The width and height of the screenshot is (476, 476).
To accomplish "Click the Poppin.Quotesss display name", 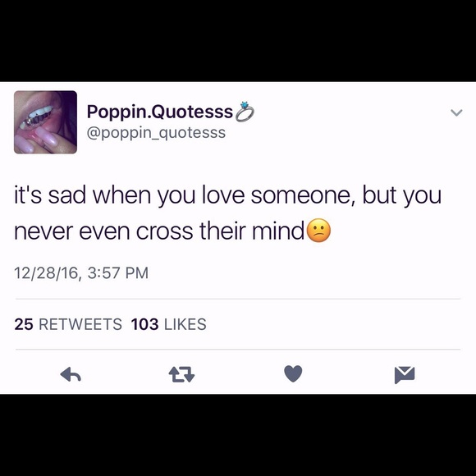I will (x=160, y=112).
